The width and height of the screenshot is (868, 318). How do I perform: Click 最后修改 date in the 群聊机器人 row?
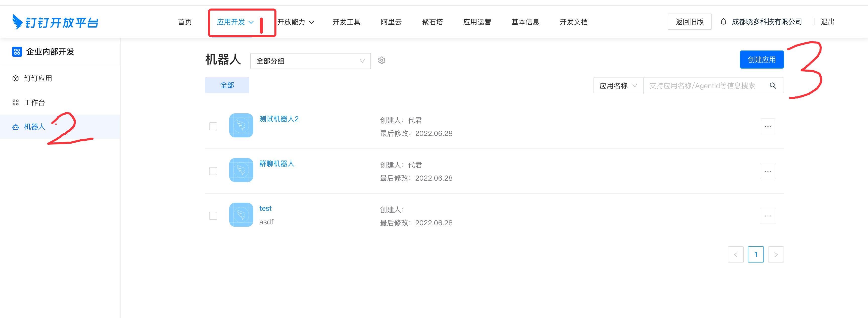pos(416,178)
